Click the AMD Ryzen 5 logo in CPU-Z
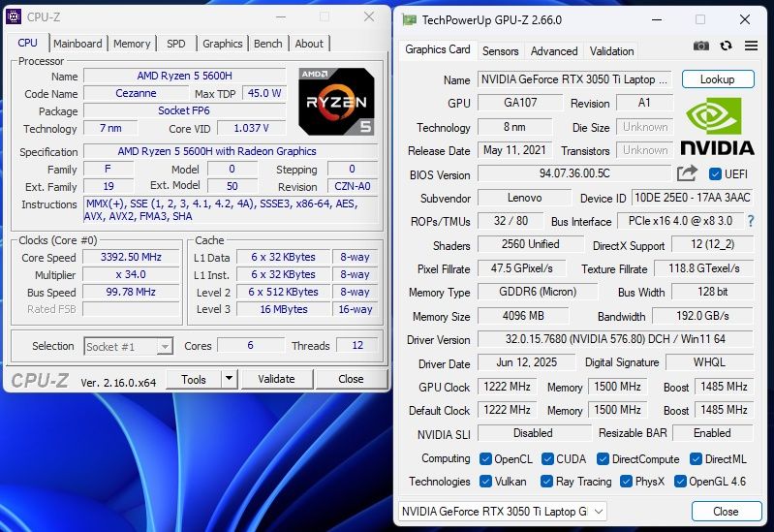This screenshot has height=532, width=774. [337, 102]
